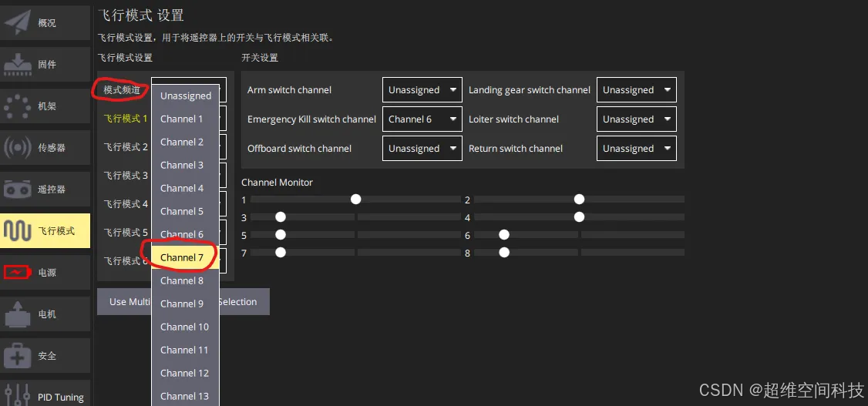
Task: Click the channel 3 monitor indicator
Action: tap(281, 216)
